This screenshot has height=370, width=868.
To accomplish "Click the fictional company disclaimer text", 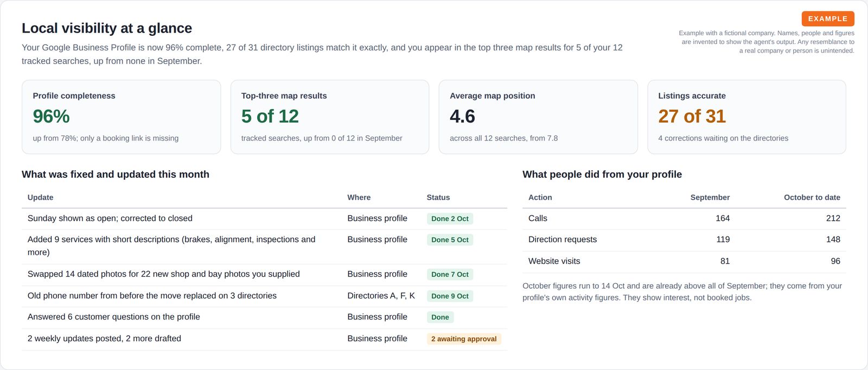I will [x=767, y=42].
